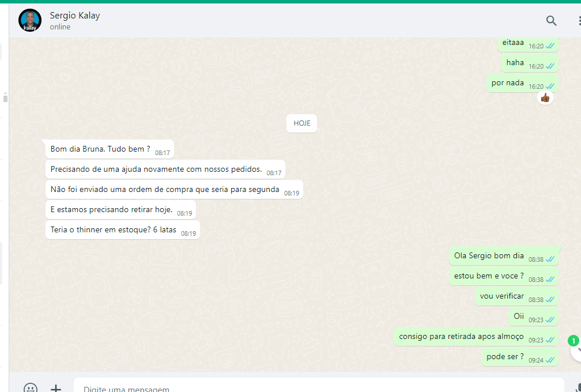This screenshot has width=581, height=392.
Task: Click read-receipt checkmarks on "pode ser ?"
Action: coord(550,360)
